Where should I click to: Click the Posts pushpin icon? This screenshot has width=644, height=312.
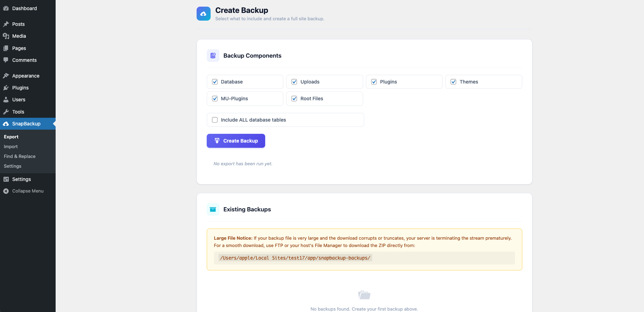coord(6,24)
